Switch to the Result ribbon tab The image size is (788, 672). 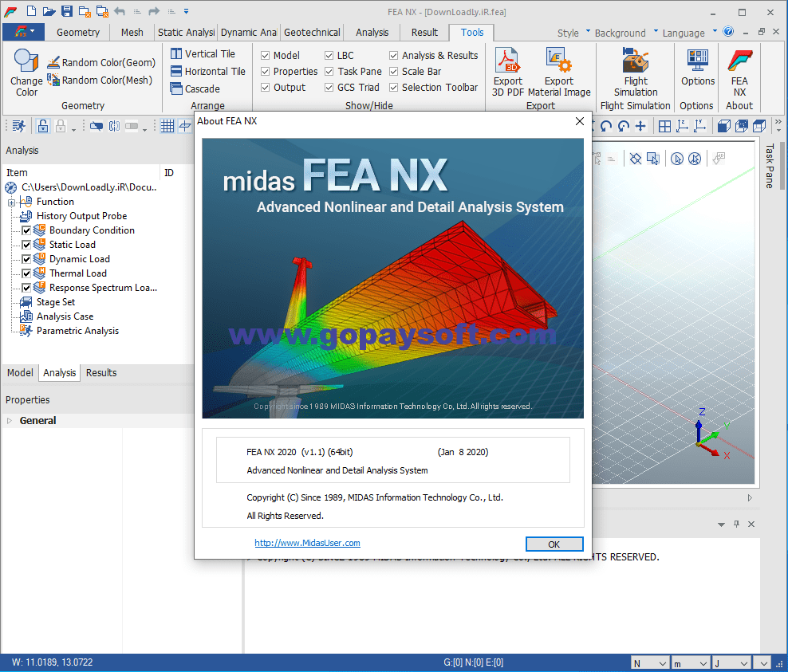pyautogui.click(x=424, y=32)
